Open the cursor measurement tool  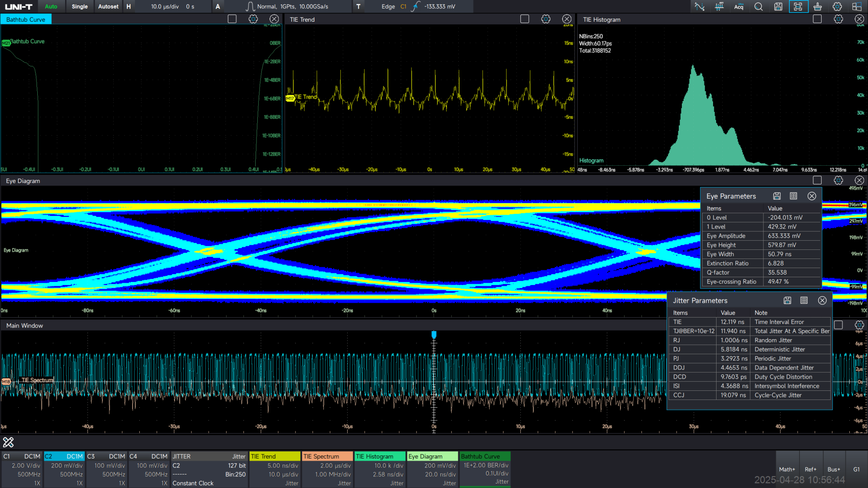point(699,7)
